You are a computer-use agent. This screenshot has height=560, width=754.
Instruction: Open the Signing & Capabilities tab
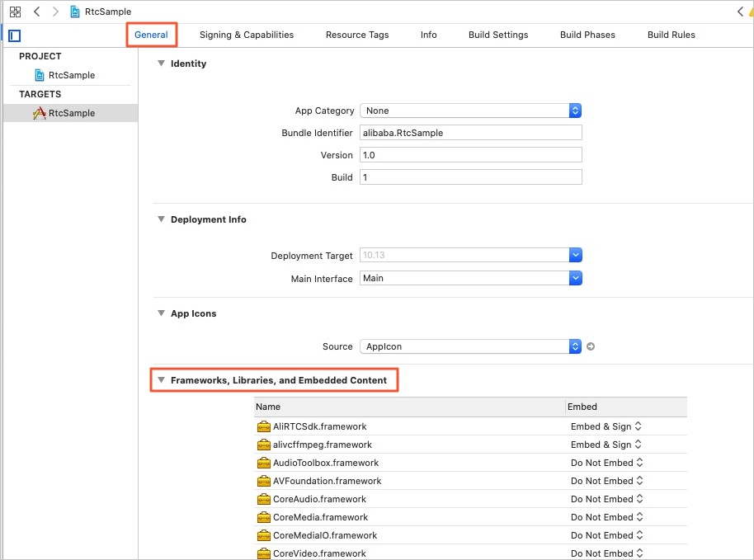coord(247,35)
